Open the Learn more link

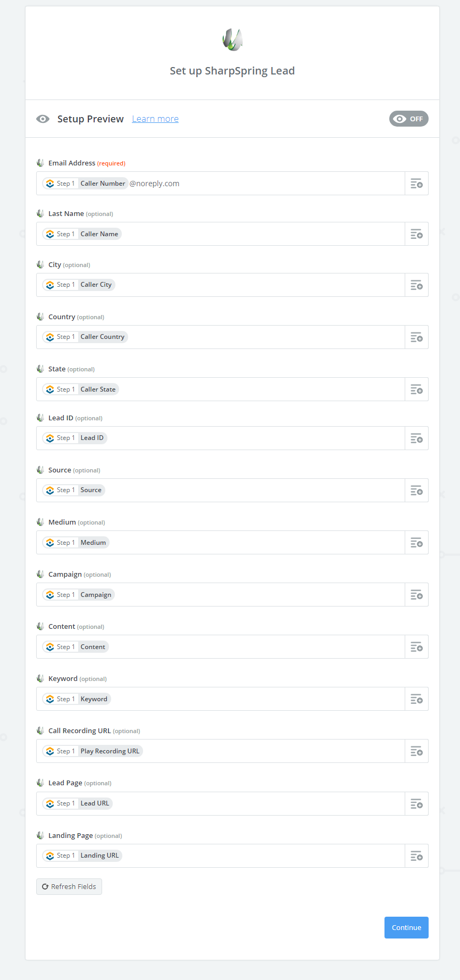coord(155,119)
